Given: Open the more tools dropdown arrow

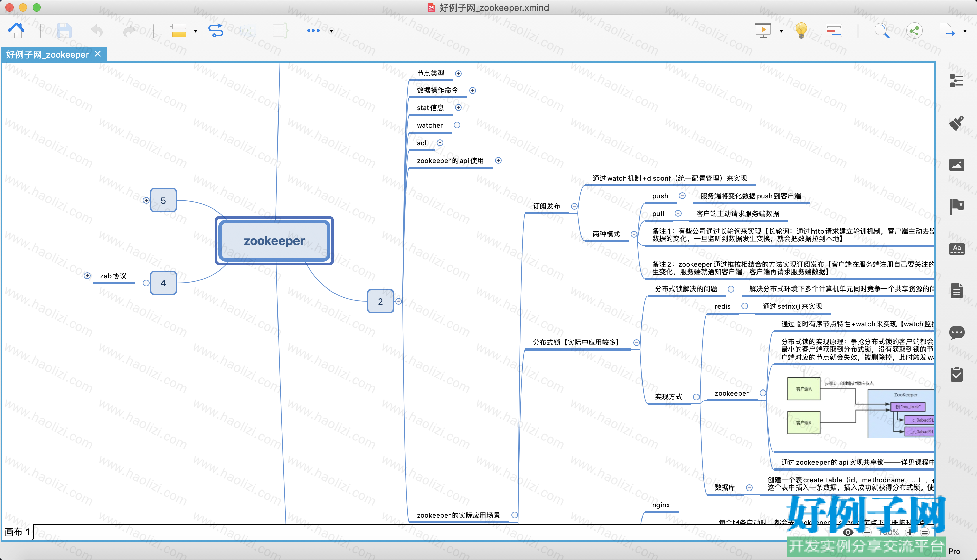Looking at the screenshot, I should 331,31.
